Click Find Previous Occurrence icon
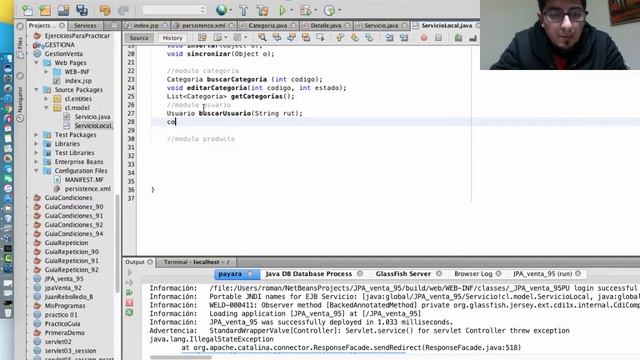640x360 pixels. (x=277, y=38)
